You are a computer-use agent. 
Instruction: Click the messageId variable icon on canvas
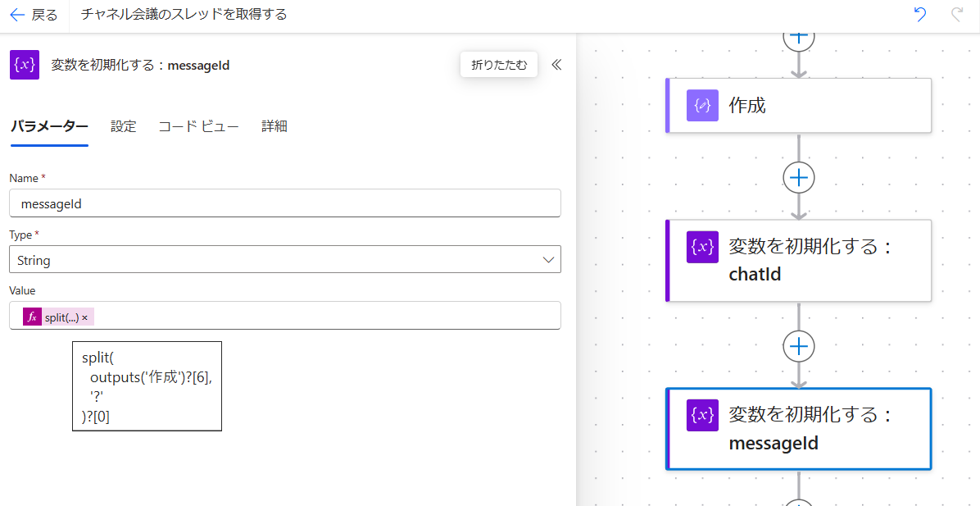point(702,415)
